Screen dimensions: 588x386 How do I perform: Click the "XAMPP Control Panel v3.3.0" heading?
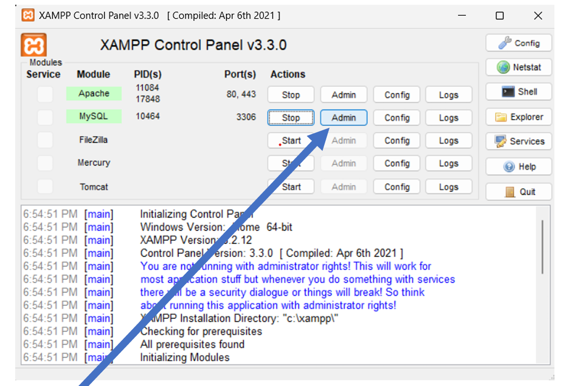pos(193,45)
